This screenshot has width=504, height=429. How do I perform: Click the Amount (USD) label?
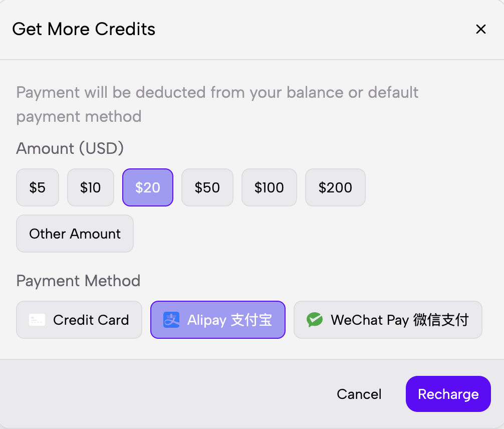[x=70, y=148]
